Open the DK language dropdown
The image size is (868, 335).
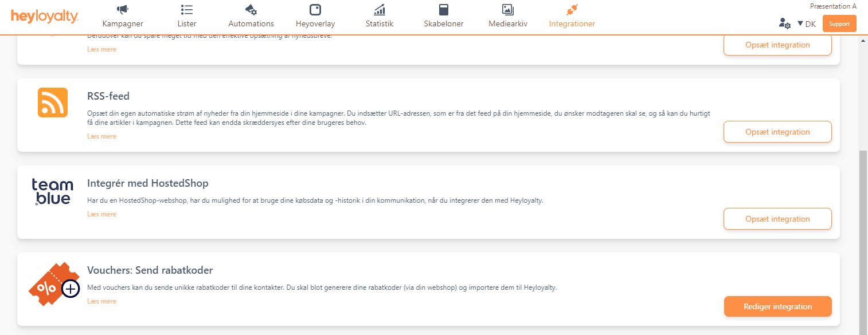(x=807, y=23)
